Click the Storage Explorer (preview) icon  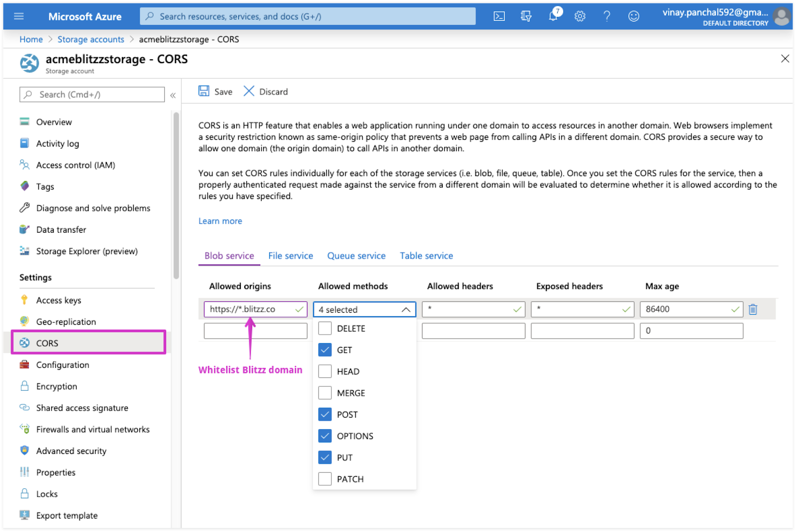click(x=24, y=251)
